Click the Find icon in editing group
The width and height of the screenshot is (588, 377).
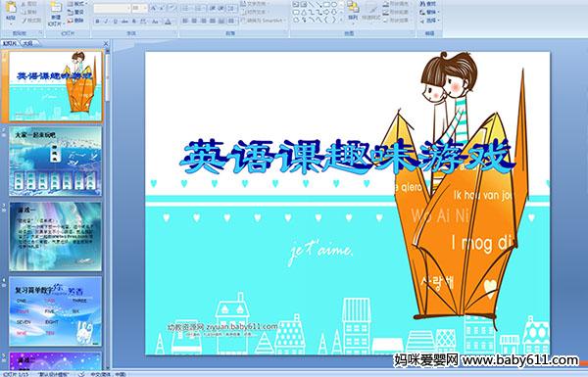(428, 4)
